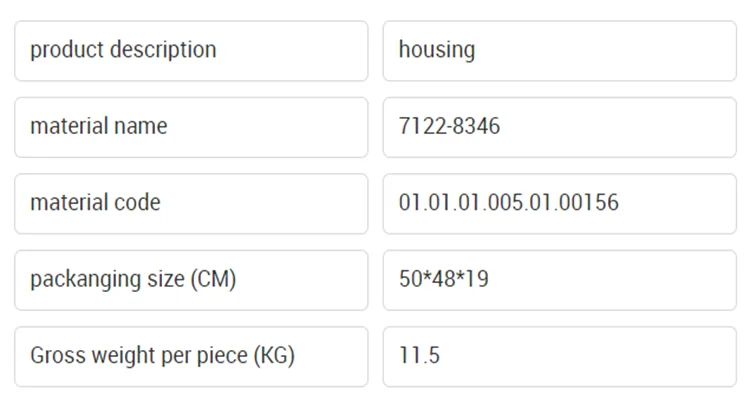The width and height of the screenshot is (750, 400).
Task: Click the 50*48*19 size field
Action: click(559, 280)
